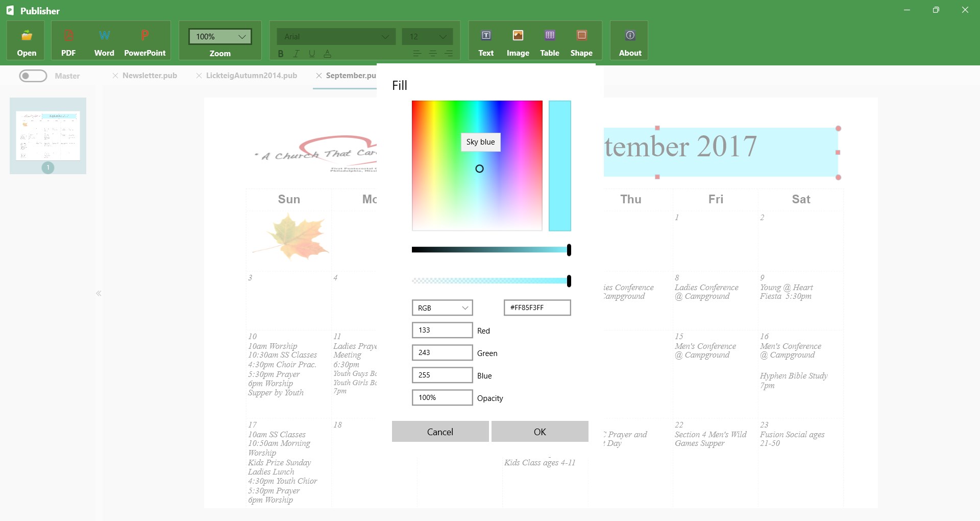Viewport: 980px width, 521px height.
Task: Toggle underline formatting
Action: (x=312, y=53)
